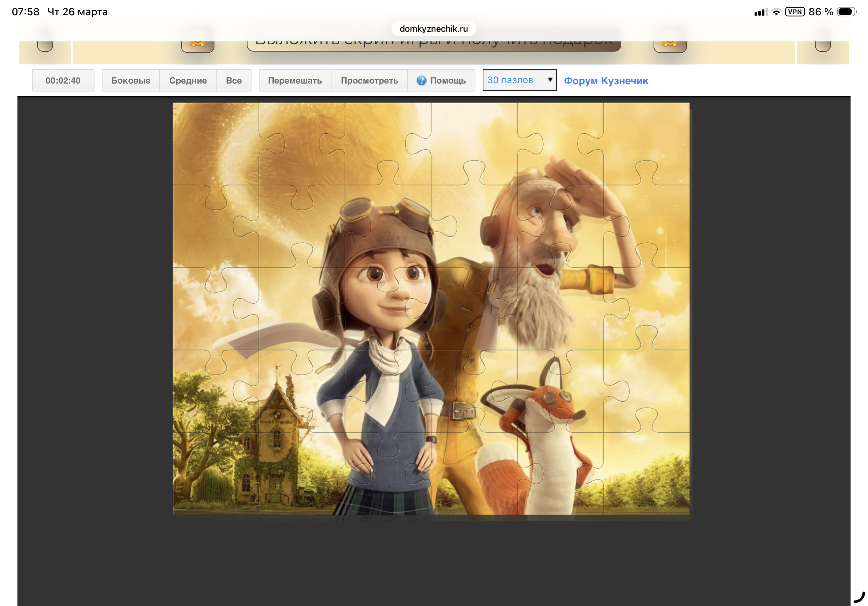Open the Форум Кузнечик link

(x=606, y=80)
